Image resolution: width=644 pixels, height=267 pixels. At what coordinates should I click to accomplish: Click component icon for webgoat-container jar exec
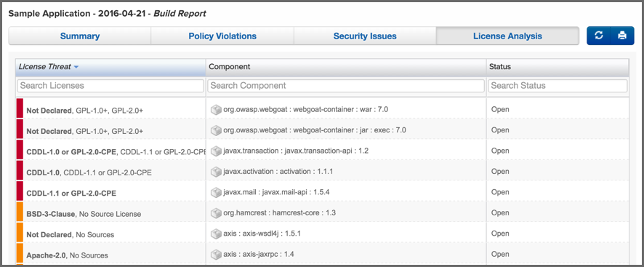[216, 130]
